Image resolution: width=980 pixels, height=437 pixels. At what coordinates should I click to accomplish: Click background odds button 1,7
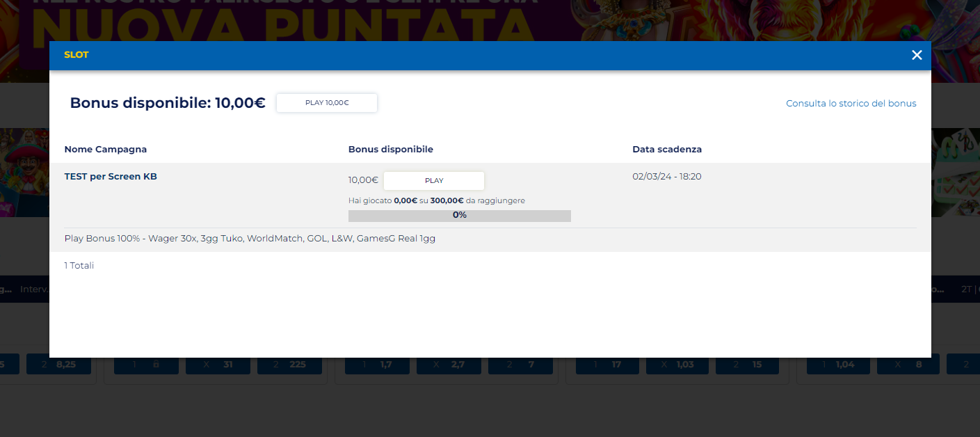point(377,364)
